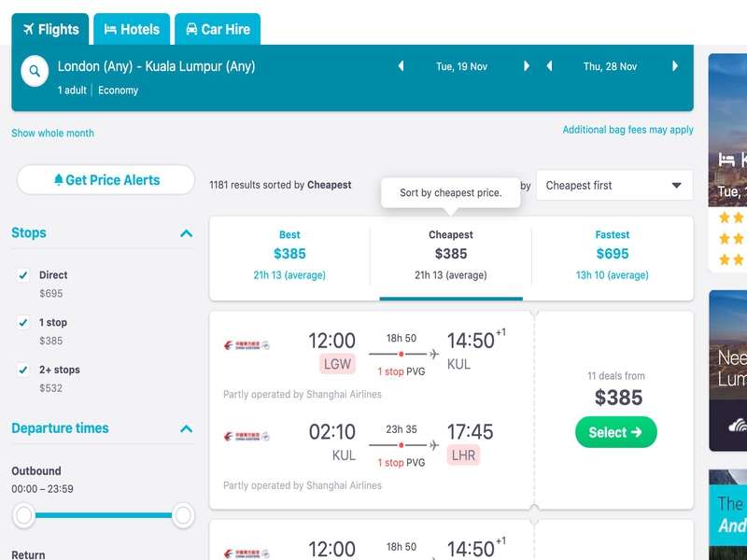Collapse the Stops filter section
This screenshot has width=747, height=560.
point(186,233)
